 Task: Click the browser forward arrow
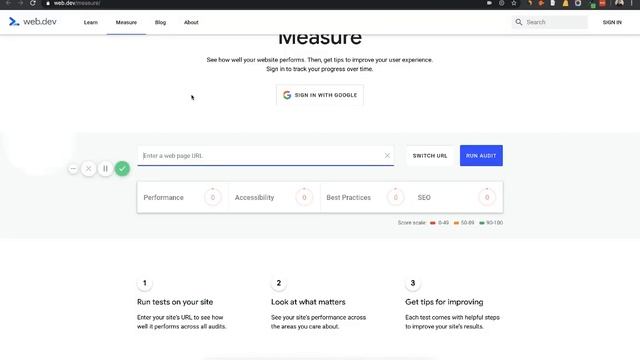tap(20, 3)
